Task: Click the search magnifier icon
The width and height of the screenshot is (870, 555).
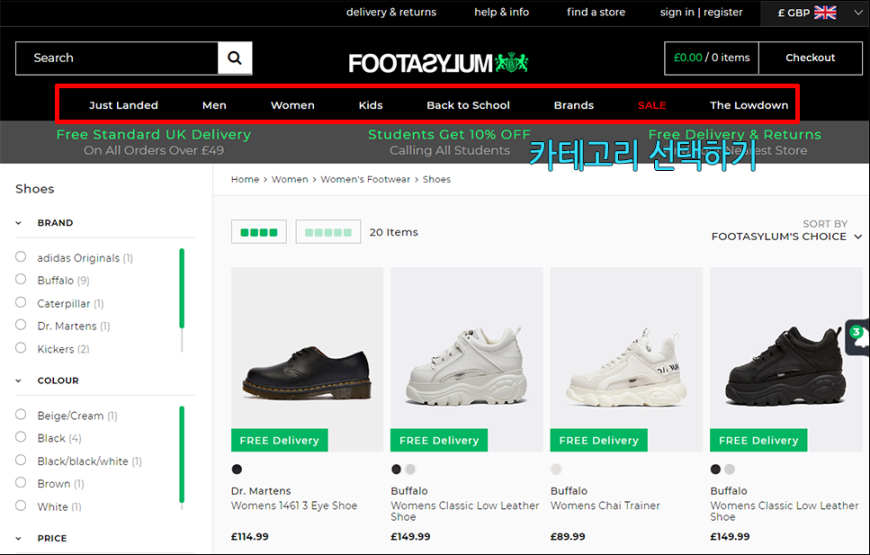Action: pyautogui.click(x=235, y=58)
